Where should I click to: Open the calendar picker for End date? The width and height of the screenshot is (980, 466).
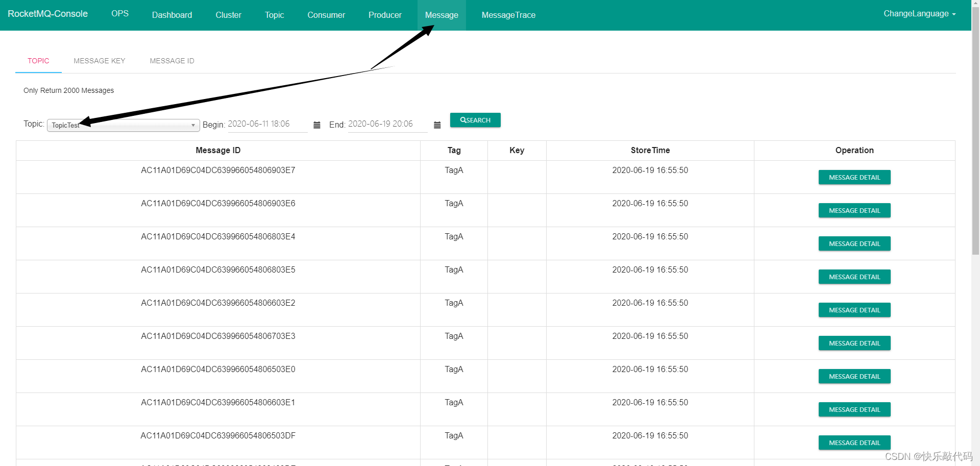[437, 125]
